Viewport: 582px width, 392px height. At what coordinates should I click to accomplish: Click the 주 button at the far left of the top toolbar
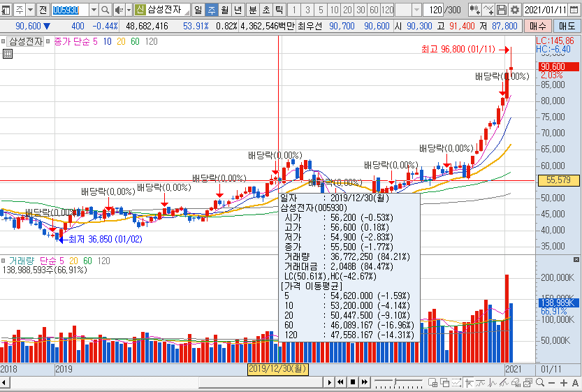(20, 10)
